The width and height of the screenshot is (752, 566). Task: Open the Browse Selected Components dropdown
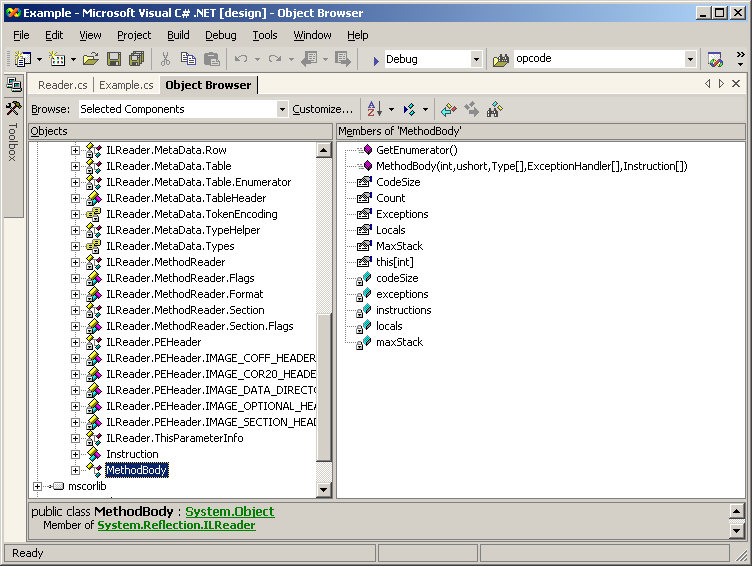[282, 109]
